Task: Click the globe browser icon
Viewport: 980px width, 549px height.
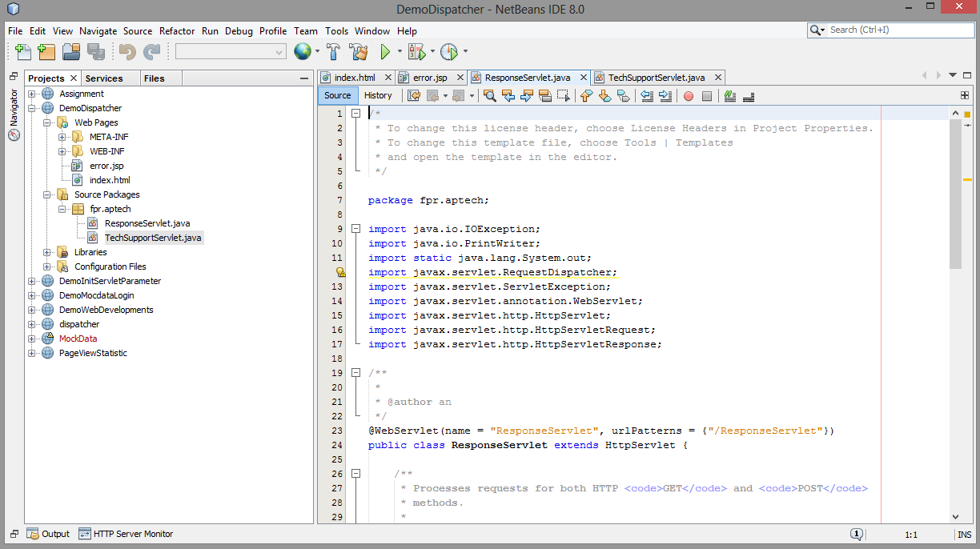Action: point(303,52)
